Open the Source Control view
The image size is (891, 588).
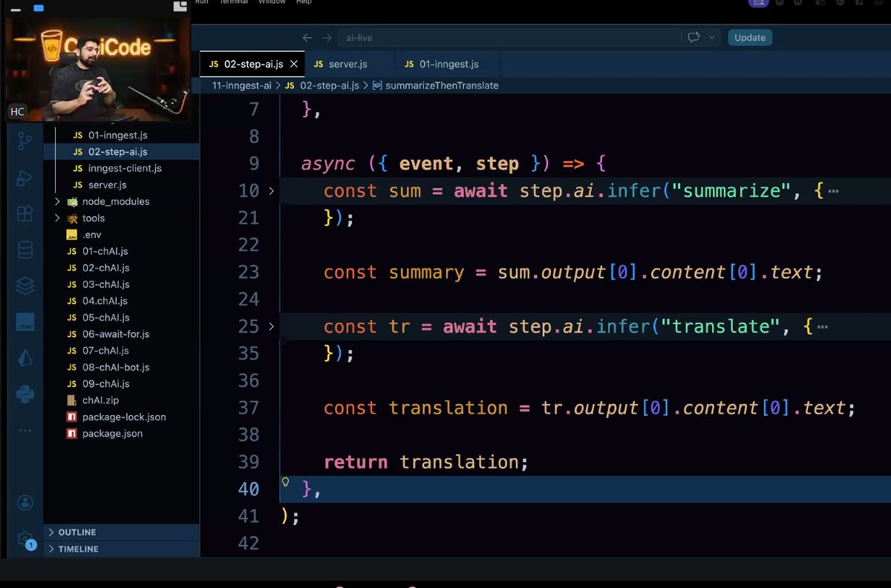click(x=25, y=140)
